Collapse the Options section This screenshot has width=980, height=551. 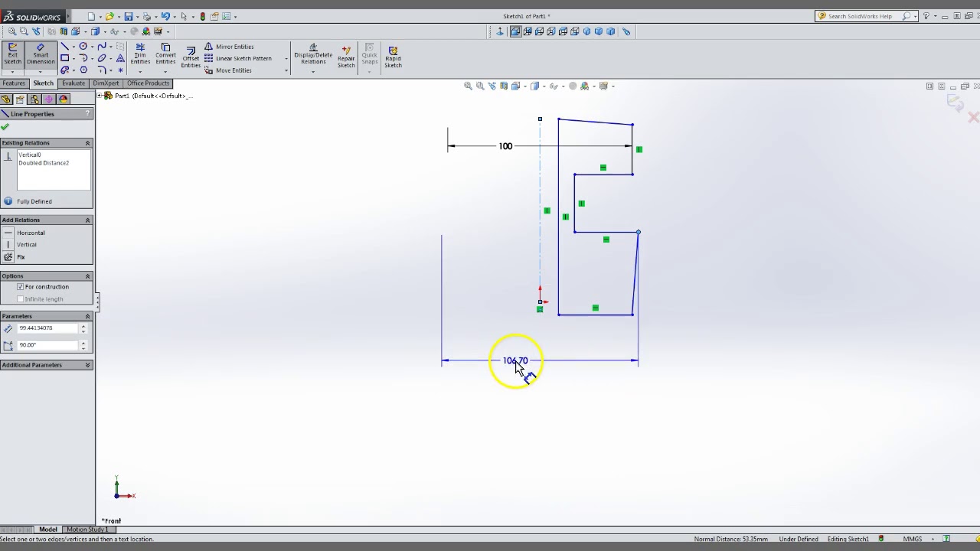[87, 276]
